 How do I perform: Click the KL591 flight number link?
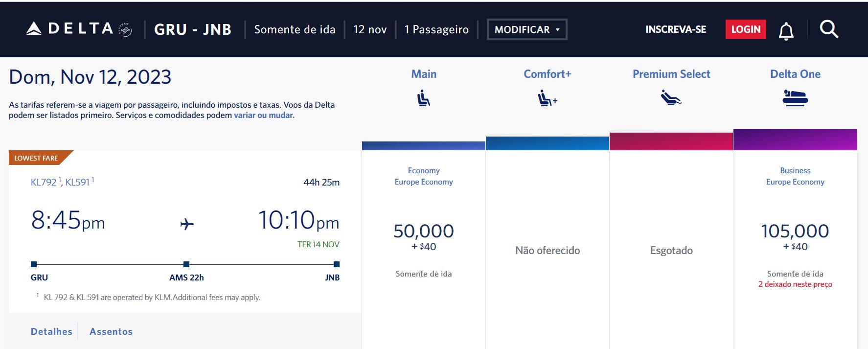tap(78, 182)
